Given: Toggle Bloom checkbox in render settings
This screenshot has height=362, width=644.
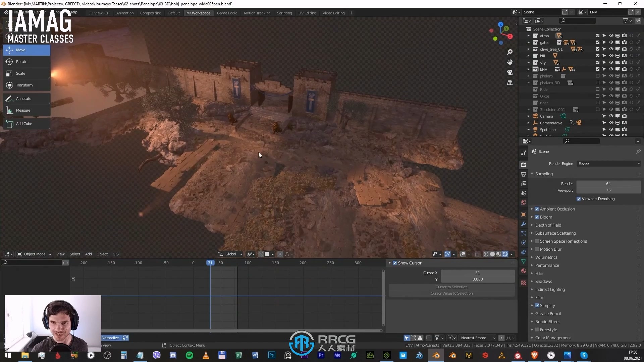Looking at the screenshot, I should 537,217.
